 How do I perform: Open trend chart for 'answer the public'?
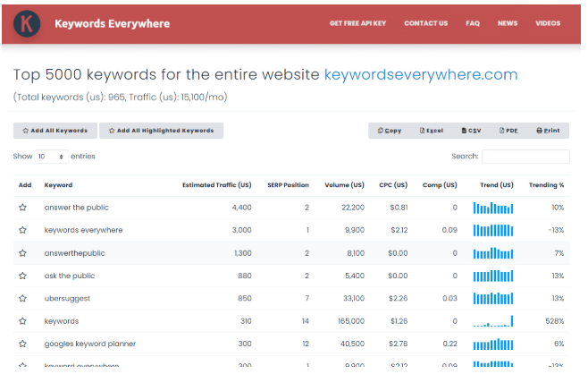click(493, 208)
